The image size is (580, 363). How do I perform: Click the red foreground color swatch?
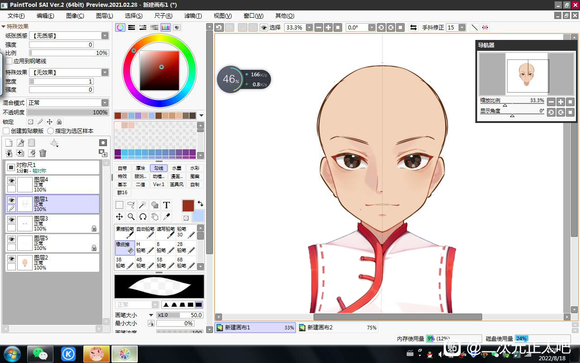[188, 206]
